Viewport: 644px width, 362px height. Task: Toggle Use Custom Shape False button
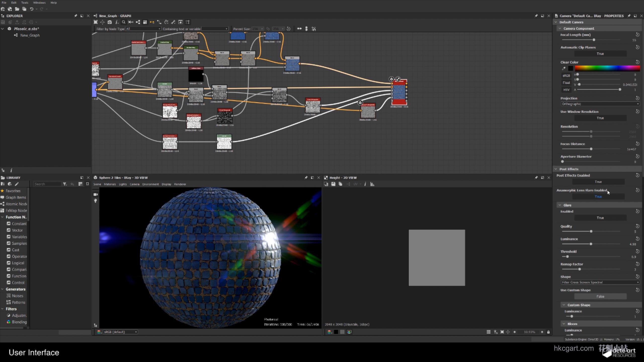click(x=600, y=296)
